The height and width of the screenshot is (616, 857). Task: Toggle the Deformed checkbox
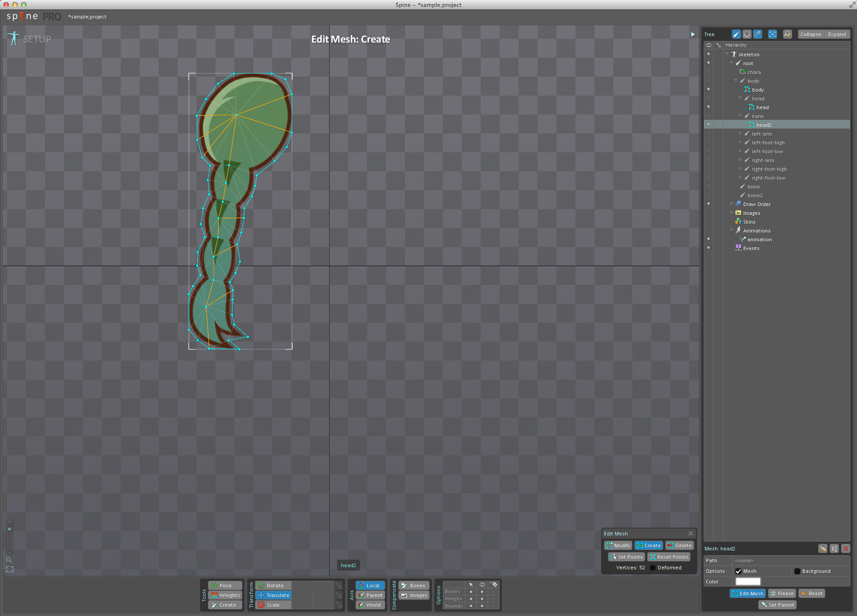coord(653,568)
